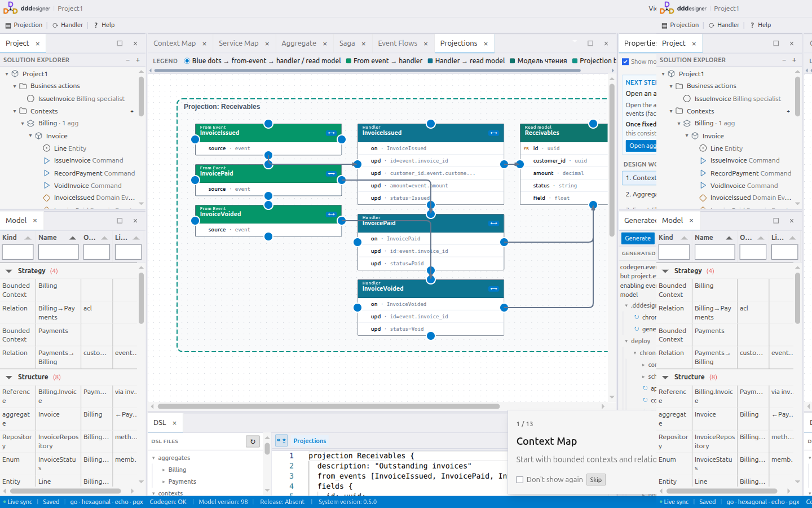The width and height of the screenshot is (812, 508).
Task: Collapse all nodes in right window Solution Explorer
Action: [784, 60]
